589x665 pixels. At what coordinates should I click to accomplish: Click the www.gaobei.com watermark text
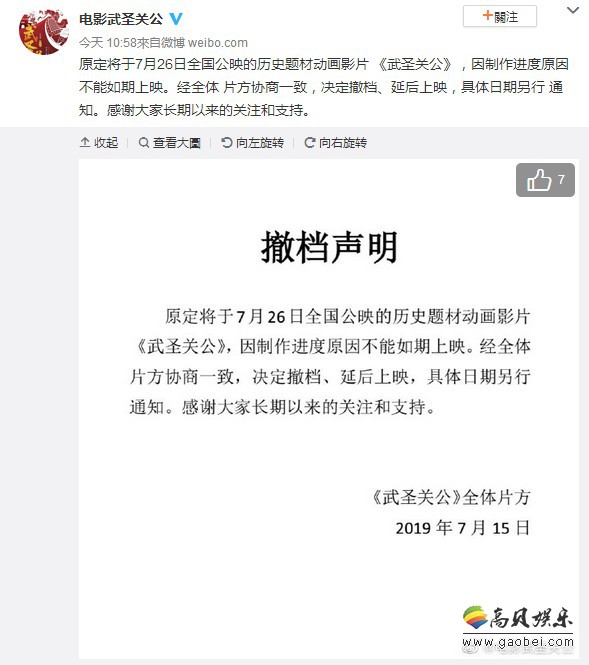518,642
